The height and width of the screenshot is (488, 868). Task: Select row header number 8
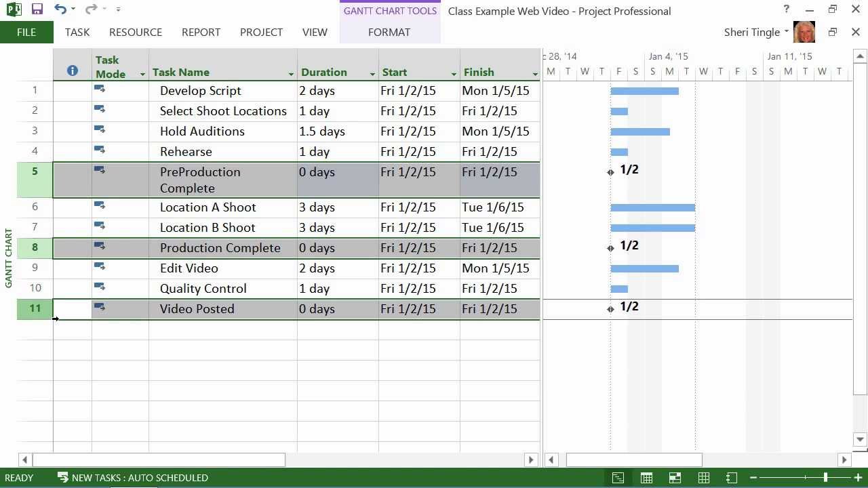pyautogui.click(x=35, y=247)
